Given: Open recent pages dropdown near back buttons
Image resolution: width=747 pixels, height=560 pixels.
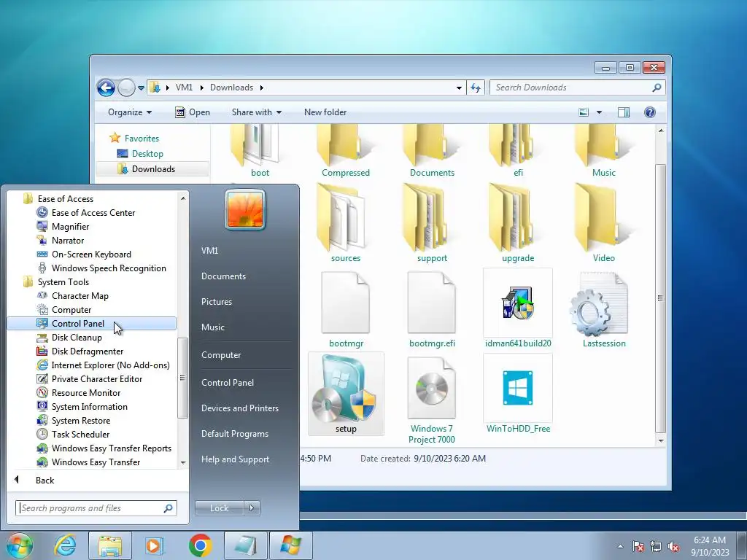Looking at the screenshot, I should click(x=141, y=88).
